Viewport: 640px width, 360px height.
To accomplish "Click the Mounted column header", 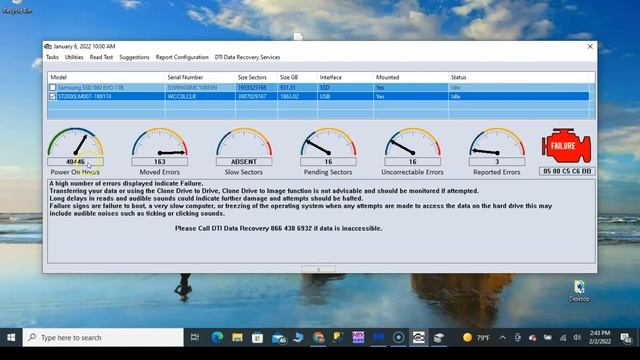I will pyautogui.click(x=411, y=77).
